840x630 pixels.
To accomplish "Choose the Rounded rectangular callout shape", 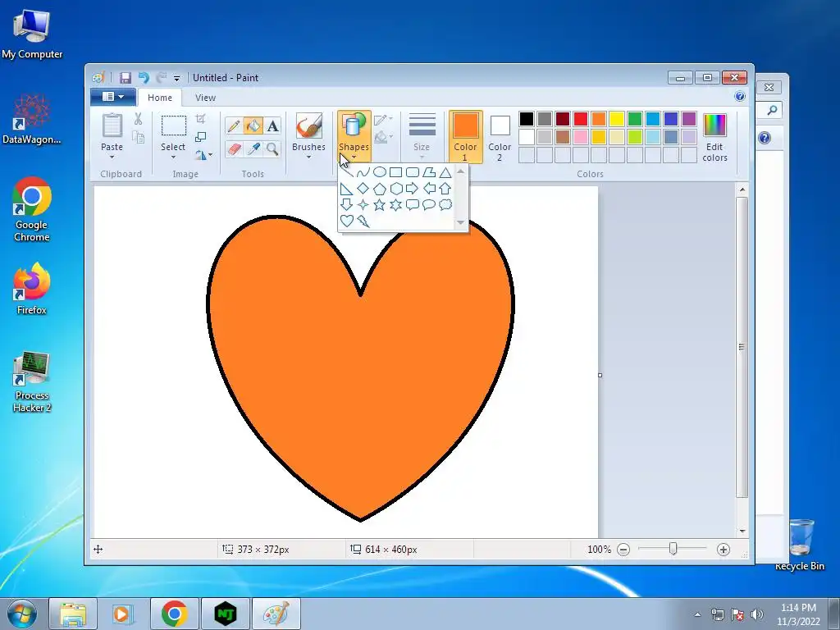I will (x=413, y=204).
